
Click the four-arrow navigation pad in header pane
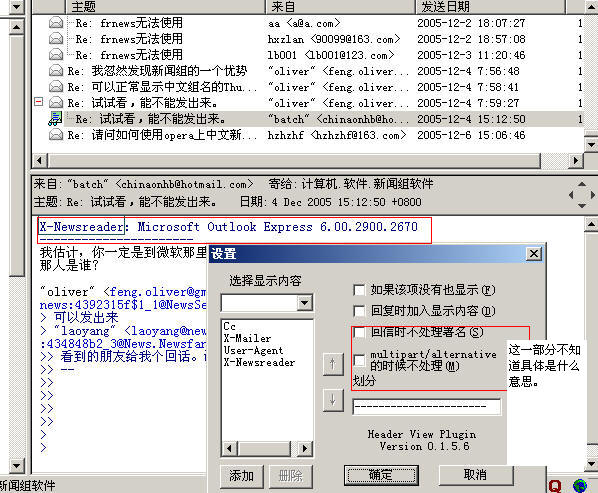point(582,195)
